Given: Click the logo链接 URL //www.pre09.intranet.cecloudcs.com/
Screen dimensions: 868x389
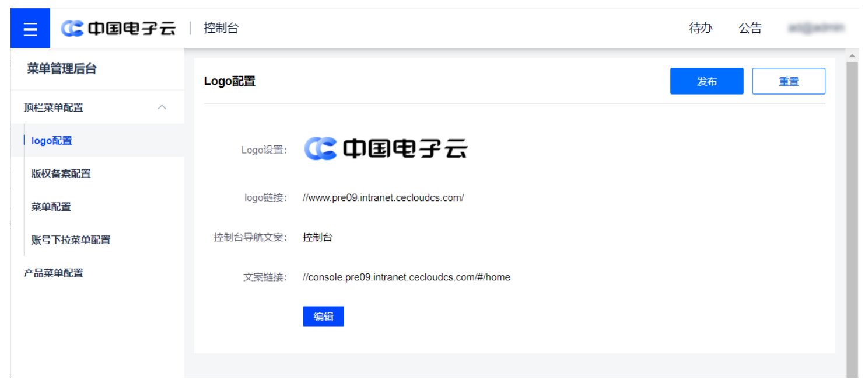Looking at the screenshot, I should (x=383, y=197).
